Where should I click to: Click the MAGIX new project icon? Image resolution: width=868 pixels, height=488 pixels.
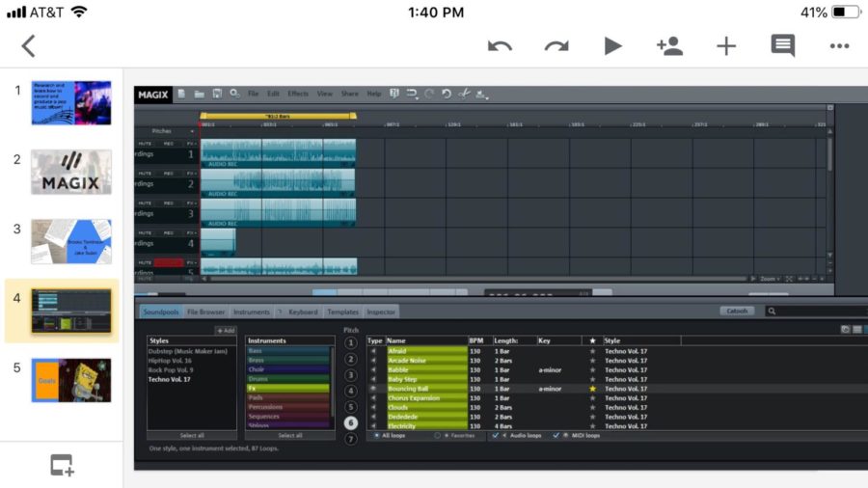pos(181,95)
